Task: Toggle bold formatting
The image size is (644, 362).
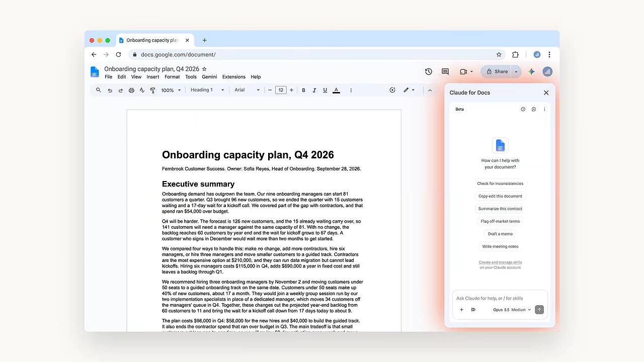Action: click(x=303, y=90)
